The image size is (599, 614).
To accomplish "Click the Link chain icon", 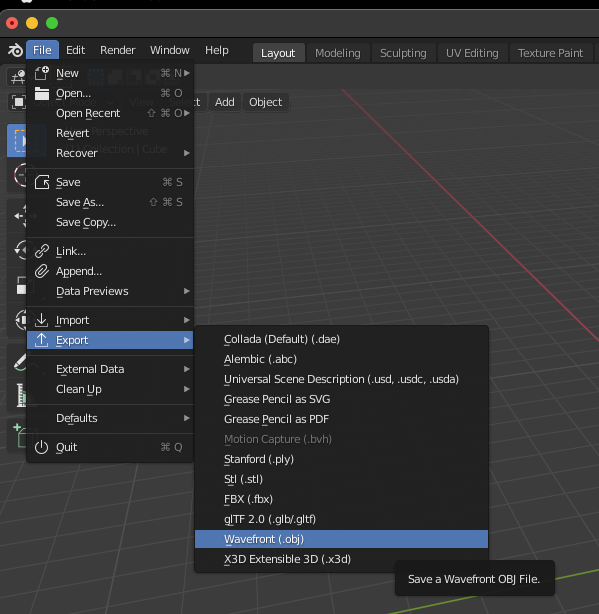I will [41, 251].
